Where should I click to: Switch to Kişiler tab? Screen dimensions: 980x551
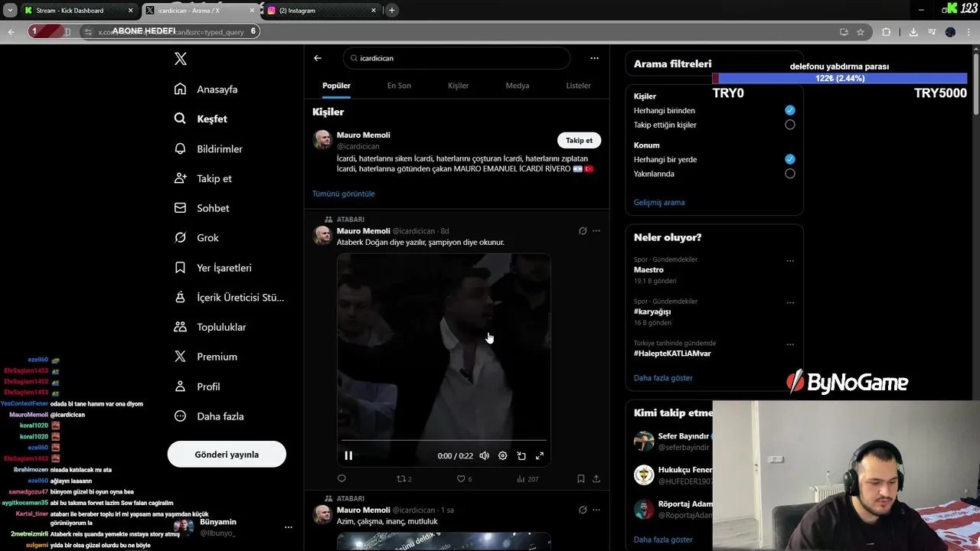pyautogui.click(x=458, y=86)
